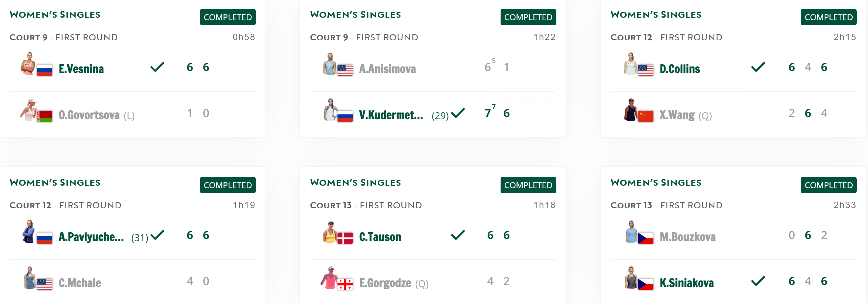
Task: Click the Belarus flag beside O.Govortsova
Action: click(x=44, y=116)
